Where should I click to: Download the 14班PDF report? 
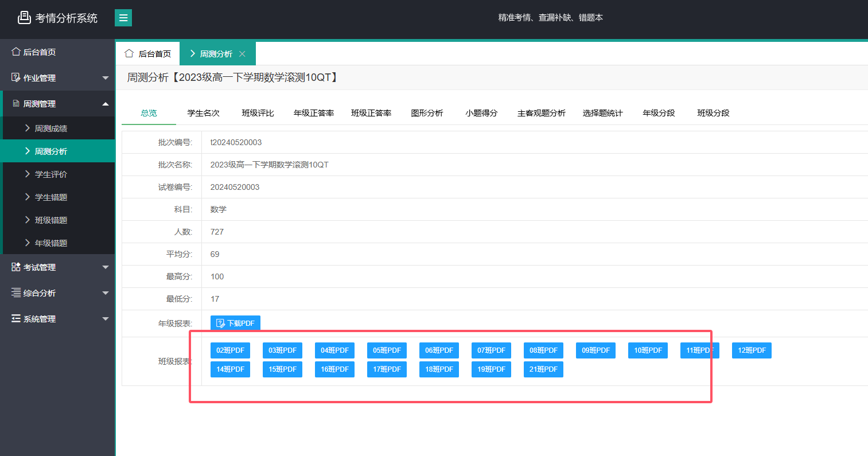pyautogui.click(x=230, y=369)
